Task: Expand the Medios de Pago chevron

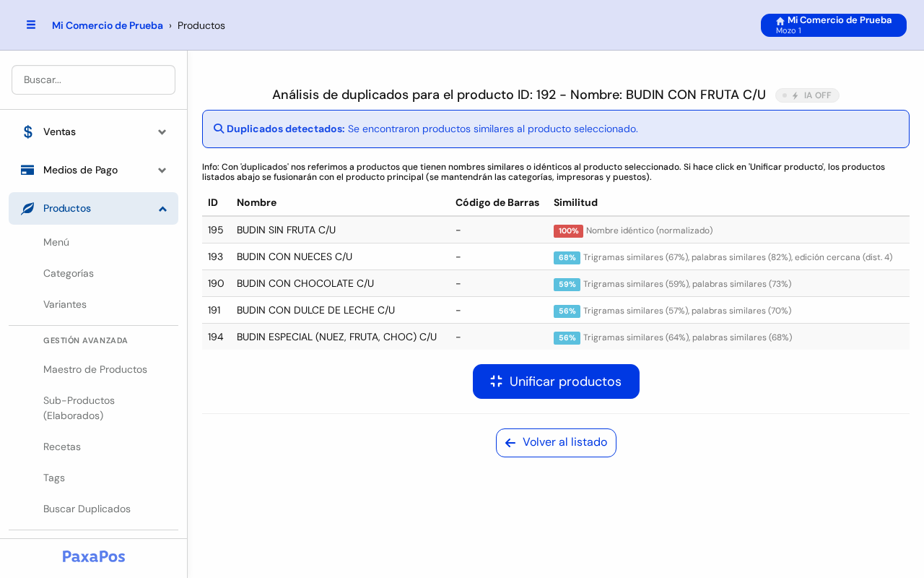Action: click(x=162, y=170)
